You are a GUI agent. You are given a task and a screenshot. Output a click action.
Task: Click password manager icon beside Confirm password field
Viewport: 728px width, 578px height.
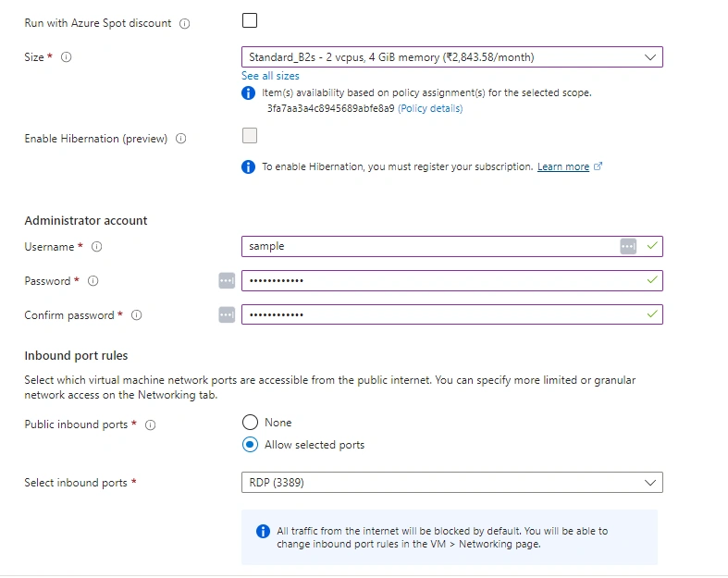227,314
